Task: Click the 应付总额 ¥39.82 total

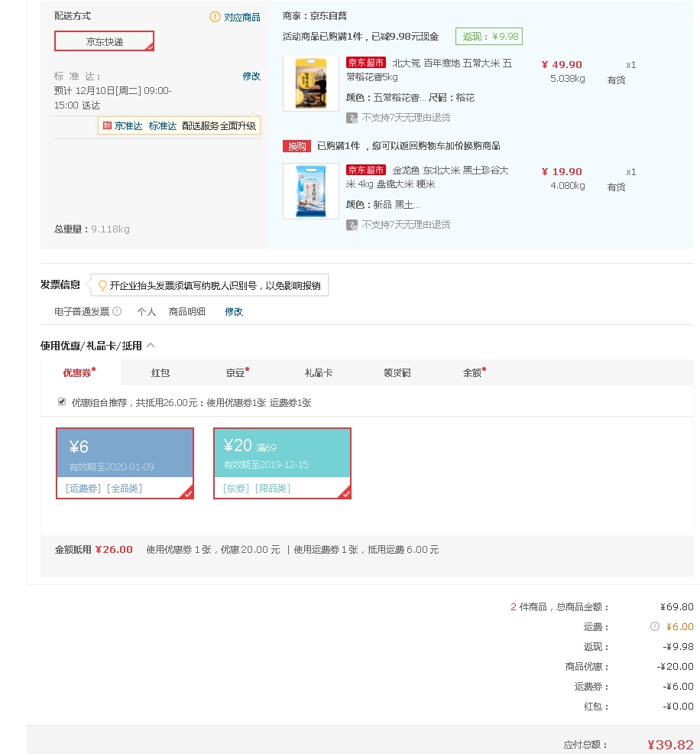Action: click(670, 745)
